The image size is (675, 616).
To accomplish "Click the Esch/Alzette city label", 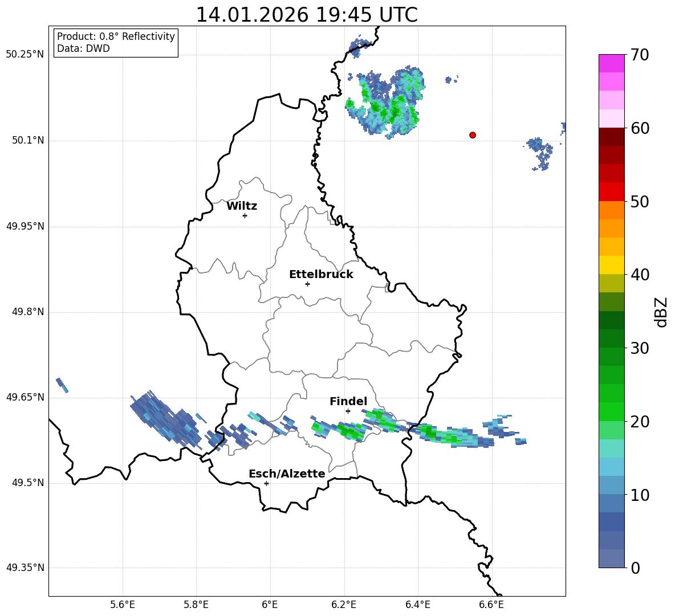I will pyautogui.click(x=287, y=474).
